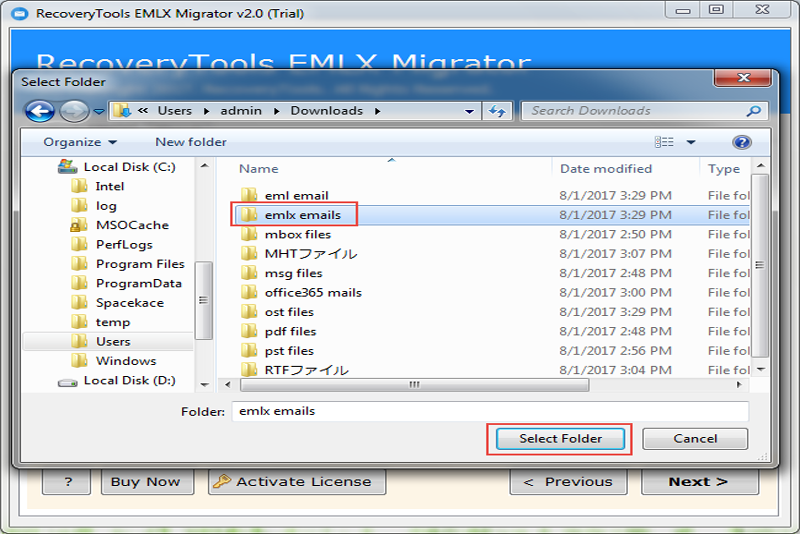This screenshot has height=534, width=800.
Task: Click the mbox files folder icon
Action: tap(249, 234)
